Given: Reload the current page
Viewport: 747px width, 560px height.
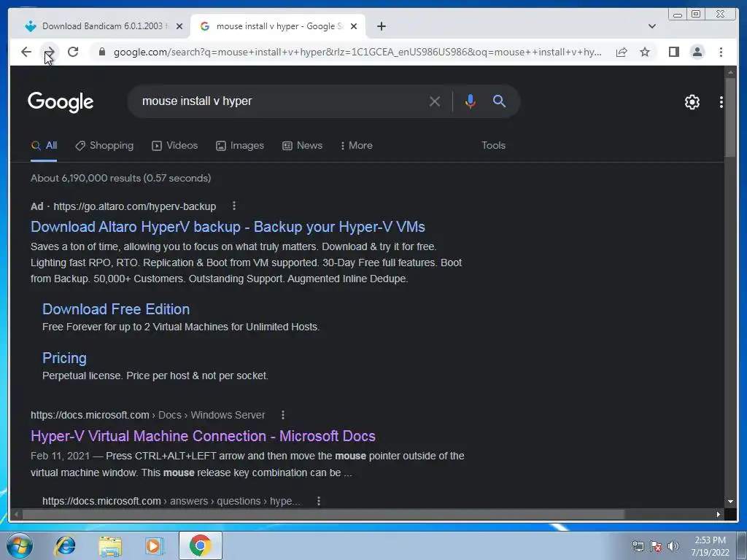Looking at the screenshot, I should [73, 52].
